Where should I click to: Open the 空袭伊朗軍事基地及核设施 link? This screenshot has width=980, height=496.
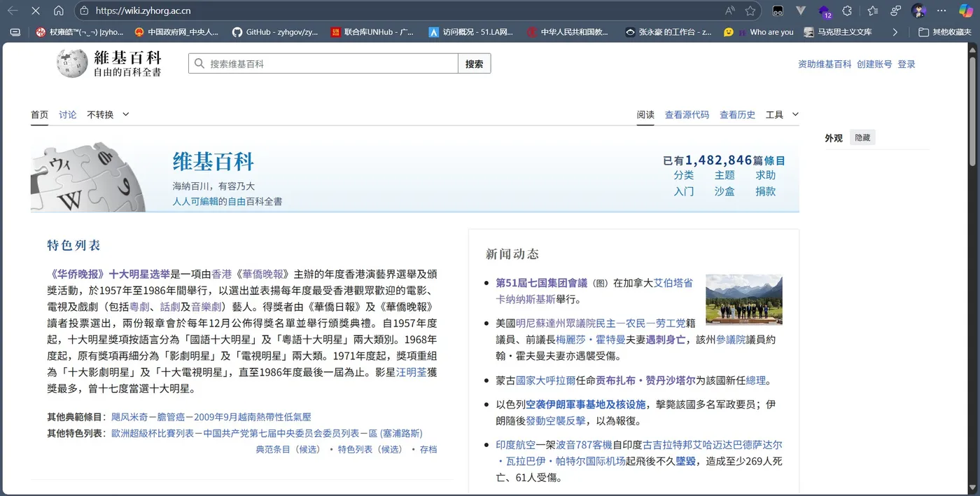(x=585, y=404)
